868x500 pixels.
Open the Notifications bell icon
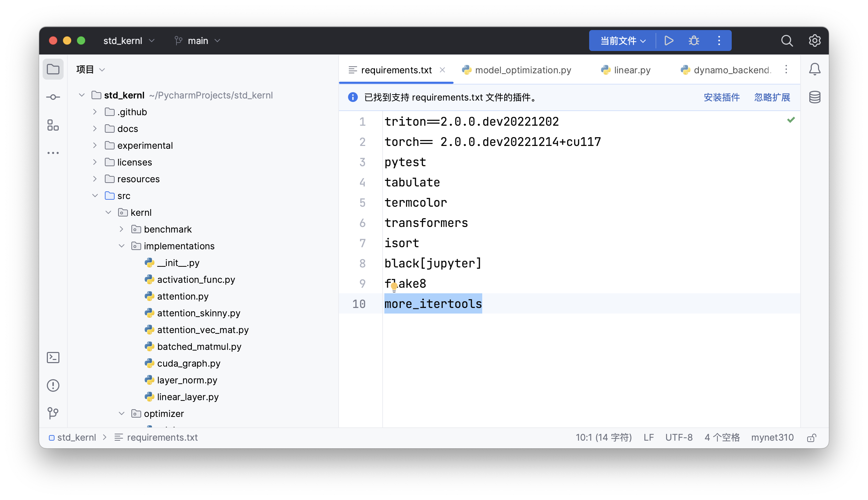coord(815,69)
